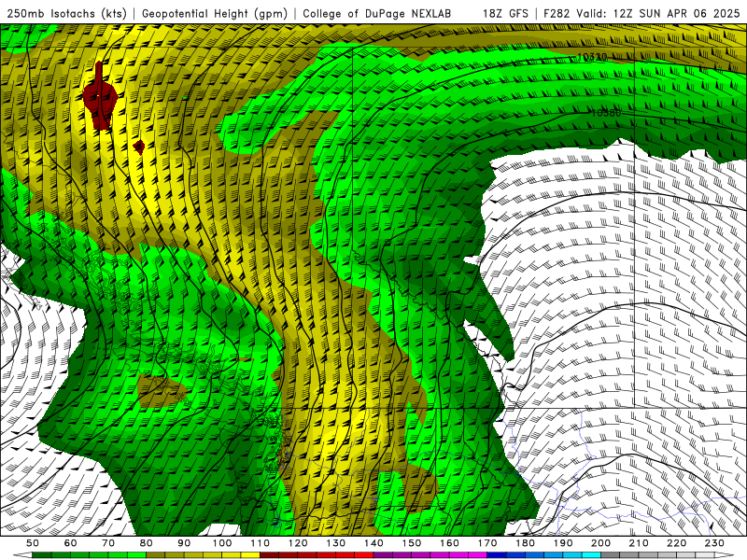The width and height of the screenshot is (747, 560).
Task: Click the bright red swatch below 130-140
Action: point(364,555)
